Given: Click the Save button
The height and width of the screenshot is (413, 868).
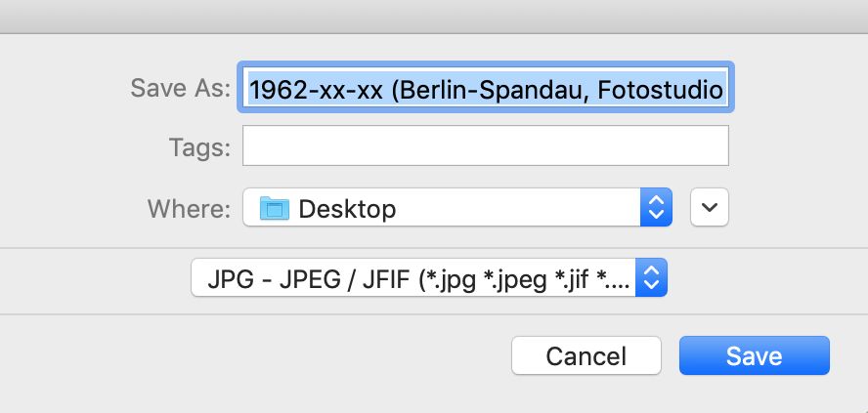Looking at the screenshot, I should (754, 355).
